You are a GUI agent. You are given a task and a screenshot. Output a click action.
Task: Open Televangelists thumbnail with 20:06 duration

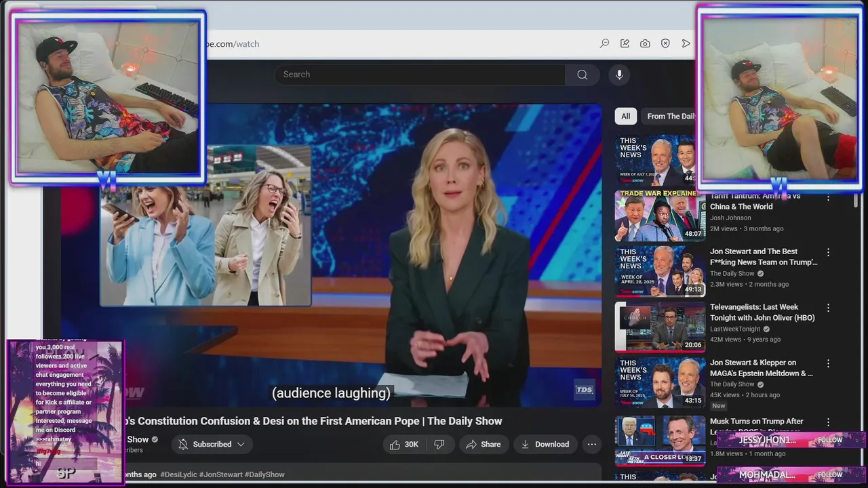[x=660, y=327]
